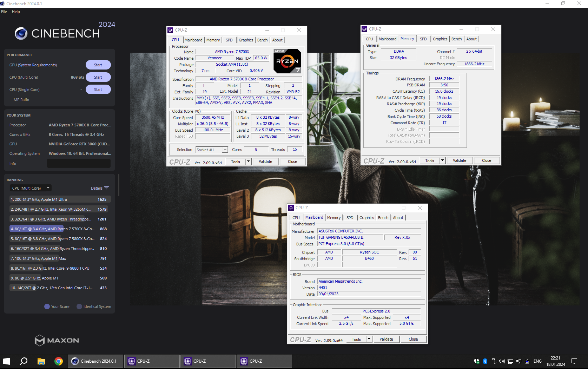Click Memory tab in Mainboard window
588x369 pixels.
pos(334,218)
